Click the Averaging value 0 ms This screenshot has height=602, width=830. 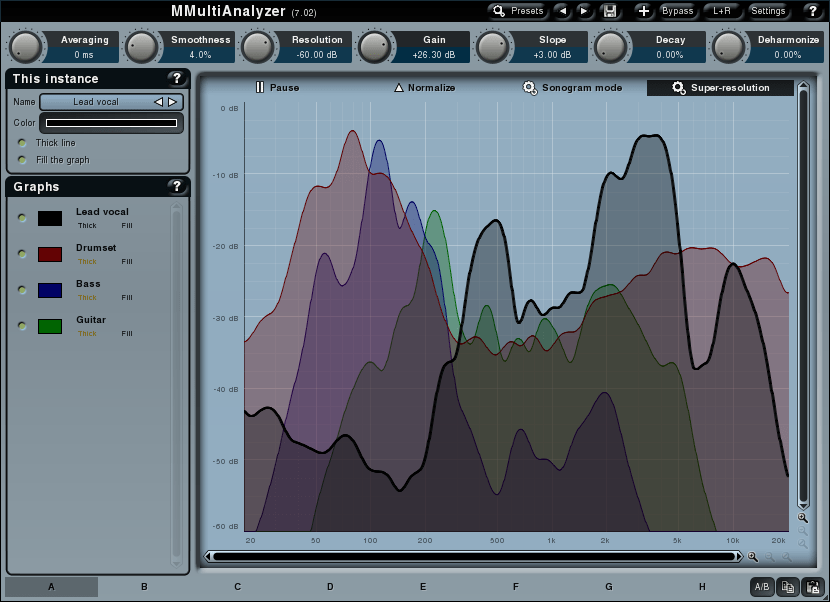coord(84,55)
